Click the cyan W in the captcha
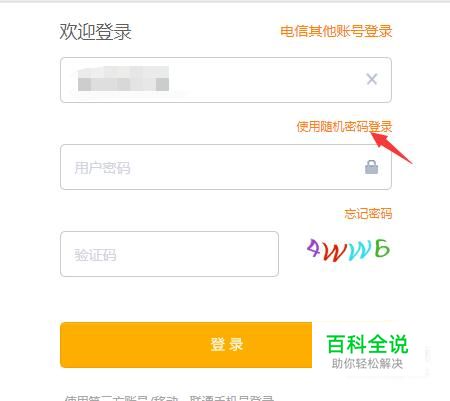Viewport: 450px width, 401px height. [x=360, y=250]
